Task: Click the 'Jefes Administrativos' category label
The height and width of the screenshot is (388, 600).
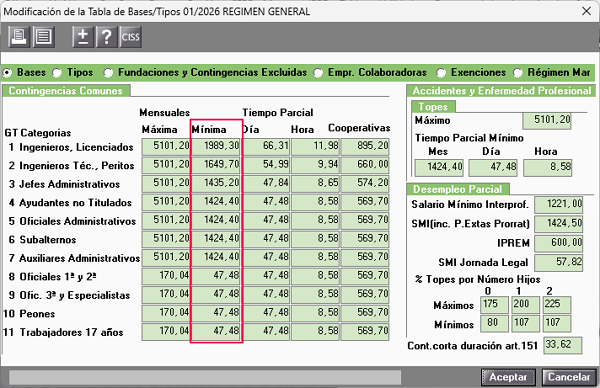Action: point(70,184)
